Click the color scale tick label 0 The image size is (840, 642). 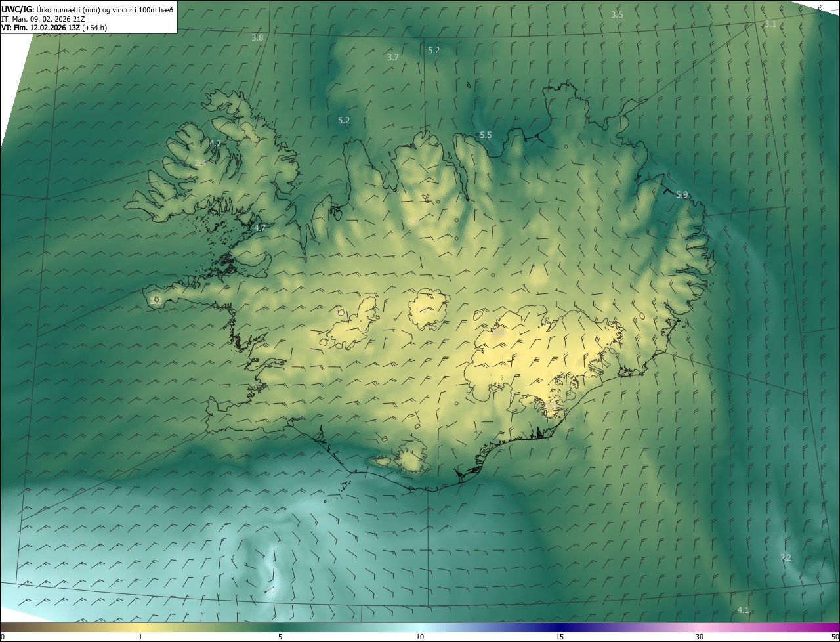[x=3, y=637]
